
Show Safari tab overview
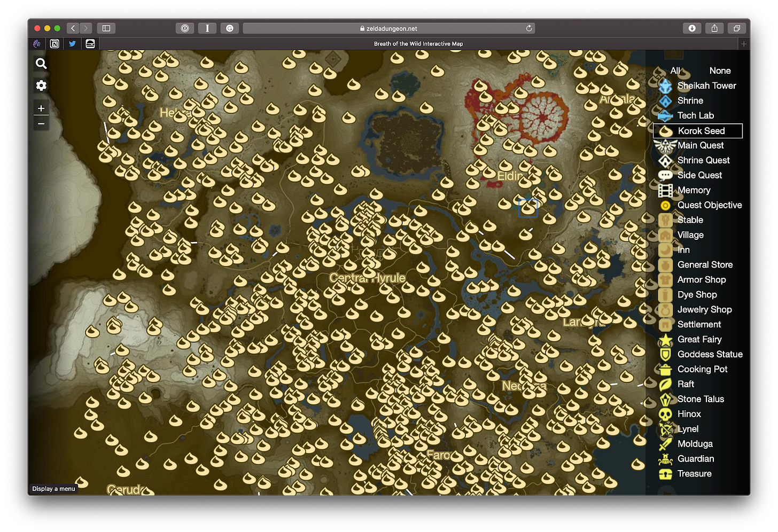point(737,28)
